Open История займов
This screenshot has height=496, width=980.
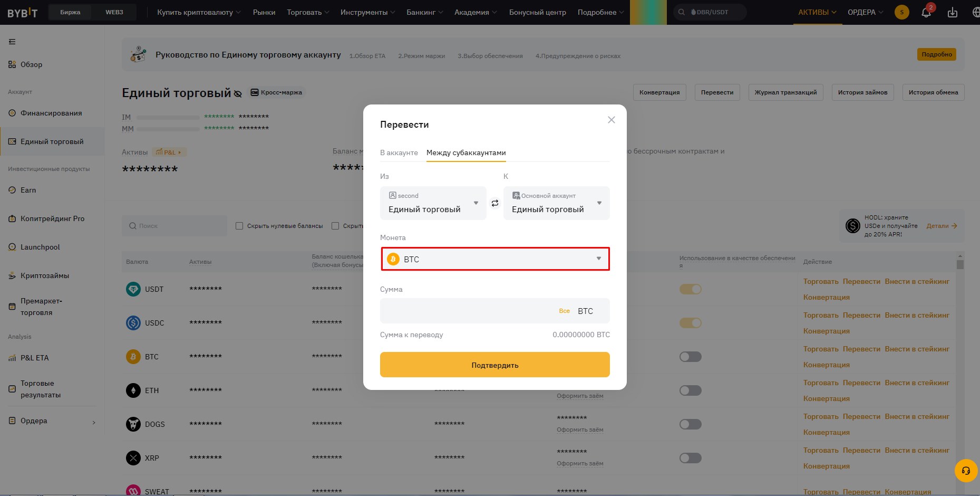pyautogui.click(x=862, y=92)
